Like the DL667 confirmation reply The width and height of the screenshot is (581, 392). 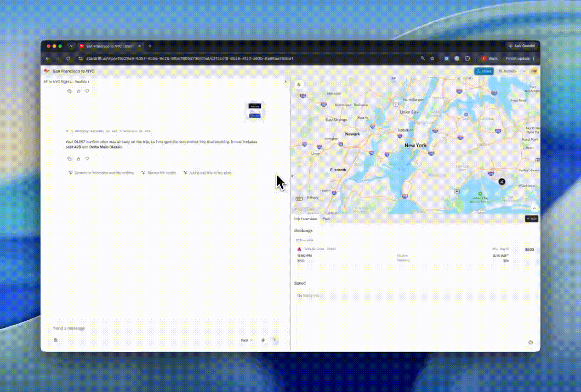(78, 158)
